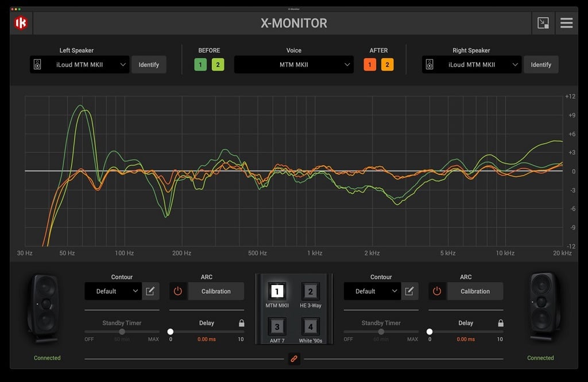The width and height of the screenshot is (588, 382).
Task: Click left Delay slider handle
Action: pyautogui.click(x=171, y=332)
